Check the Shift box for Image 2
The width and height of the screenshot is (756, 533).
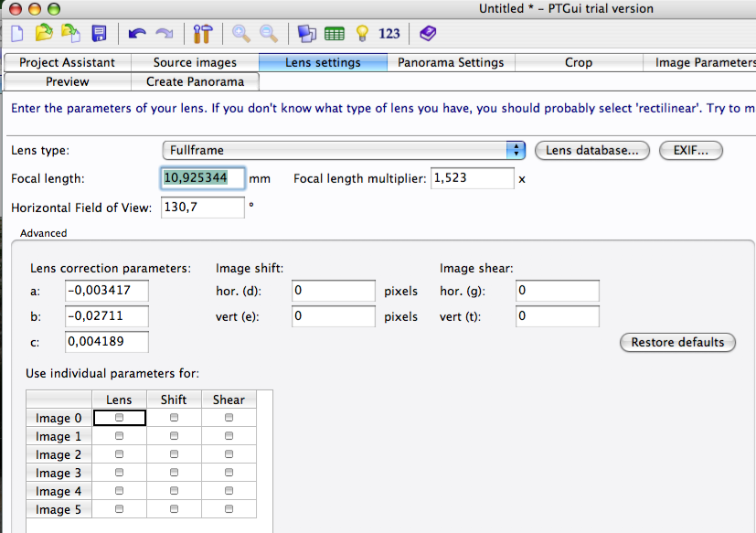pyautogui.click(x=174, y=454)
